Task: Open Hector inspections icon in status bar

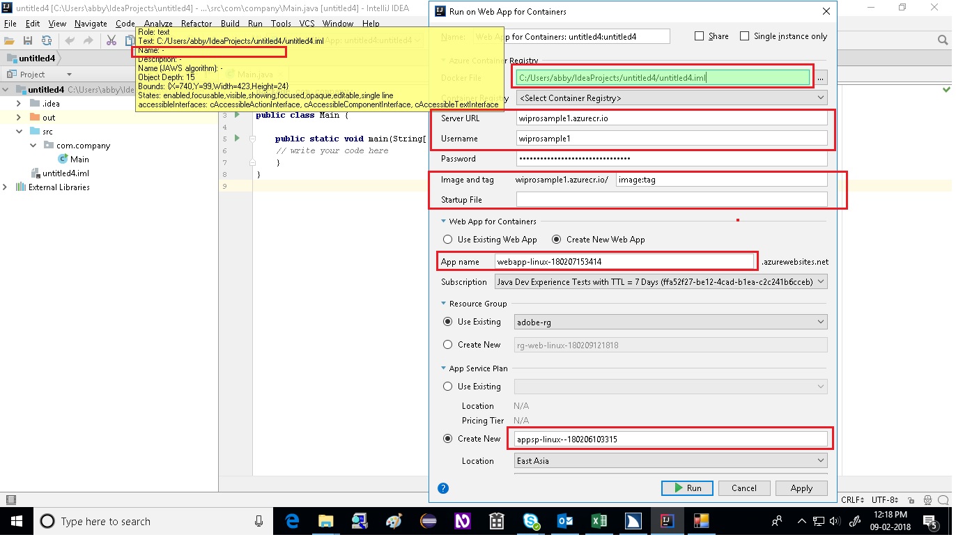Action: coord(927,499)
